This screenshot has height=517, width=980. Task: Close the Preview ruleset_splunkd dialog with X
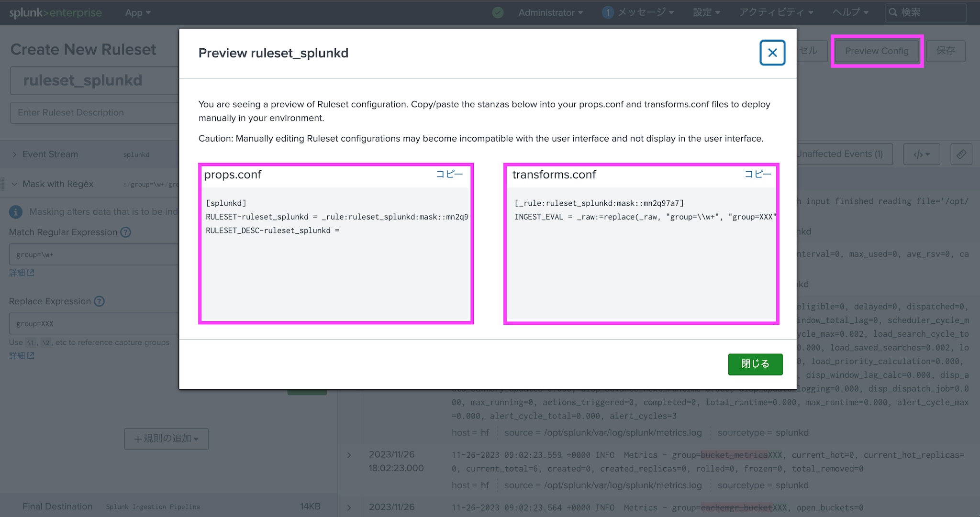pyautogui.click(x=772, y=53)
